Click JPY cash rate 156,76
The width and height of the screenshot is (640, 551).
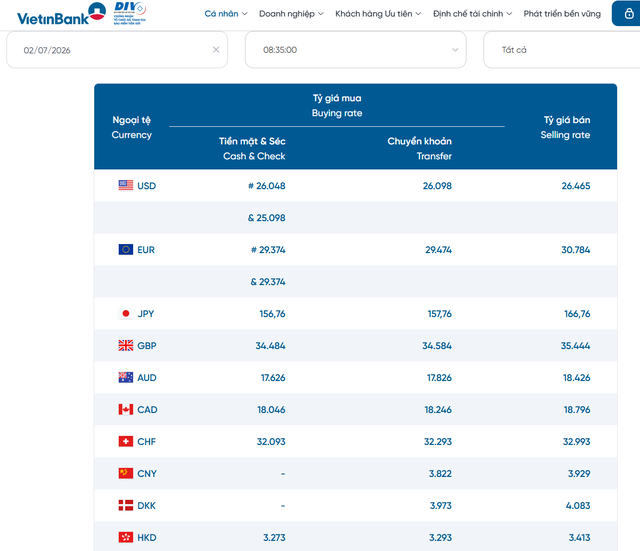point(272,314)
